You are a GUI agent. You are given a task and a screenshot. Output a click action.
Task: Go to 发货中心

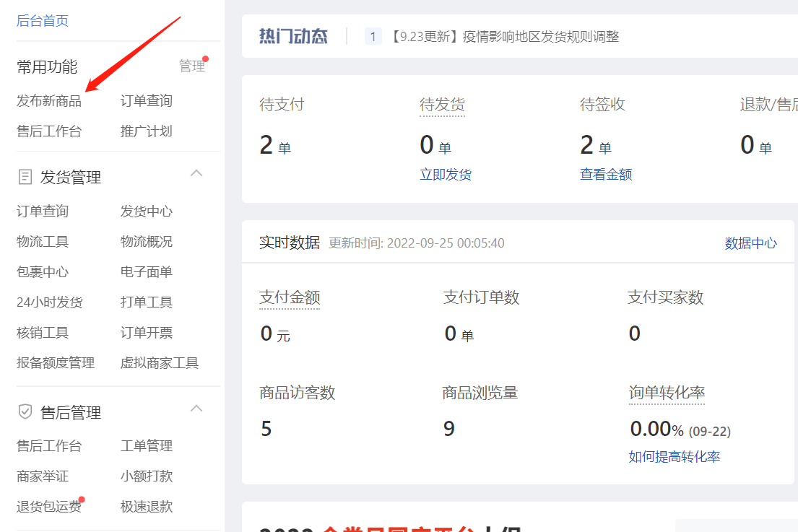pos(147,211)
